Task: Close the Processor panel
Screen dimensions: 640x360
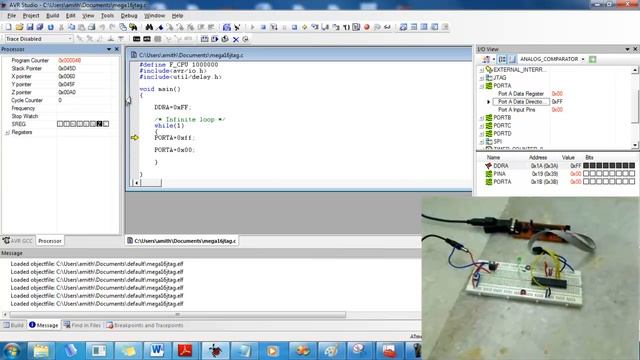Action: (x=117, y=49)
